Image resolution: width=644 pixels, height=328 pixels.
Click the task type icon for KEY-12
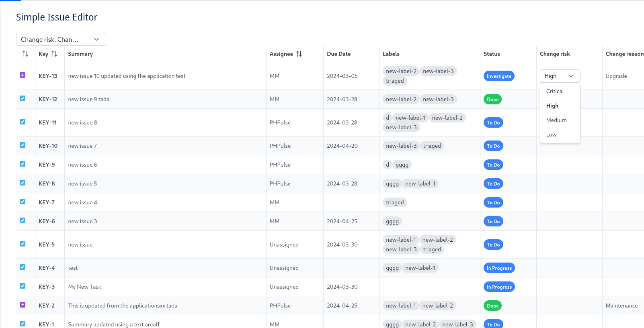pyautogui.click(x=23, y=98)
